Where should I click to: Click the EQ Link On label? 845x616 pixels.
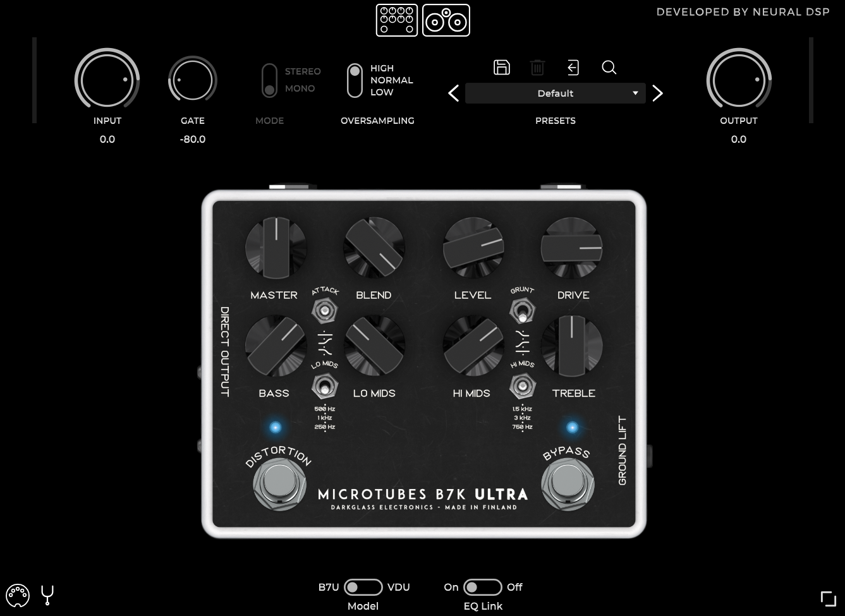coord(451,587)
